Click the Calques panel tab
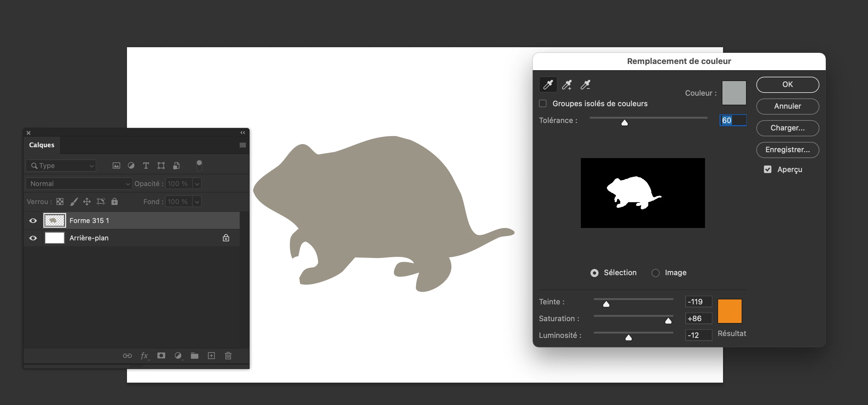 pos(42,145)
